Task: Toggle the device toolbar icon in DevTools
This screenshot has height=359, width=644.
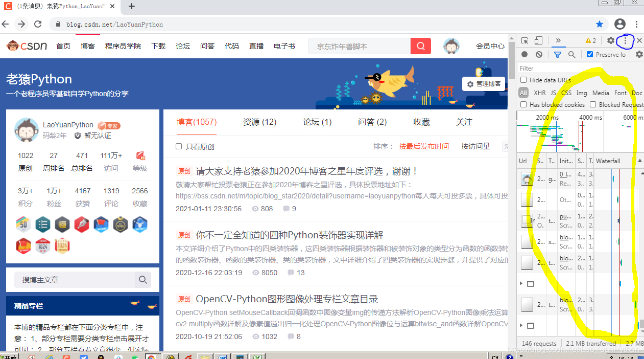Action: tap(538, 40)
